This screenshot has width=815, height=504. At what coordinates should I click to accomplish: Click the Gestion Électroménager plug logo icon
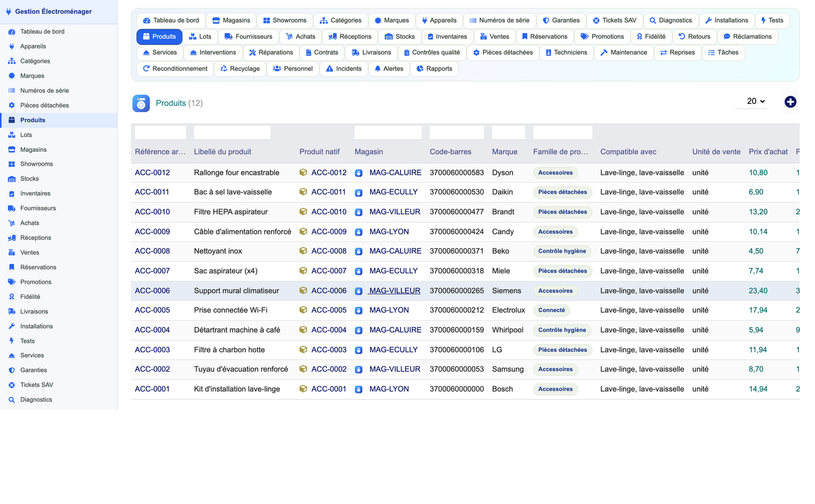(8, 11)
